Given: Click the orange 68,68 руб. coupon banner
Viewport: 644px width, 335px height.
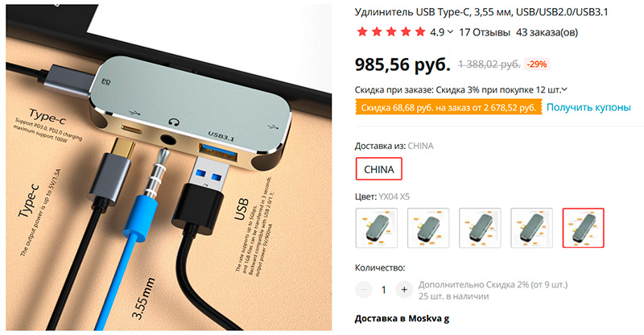Looking at the screenshot, I should [448, 108].
